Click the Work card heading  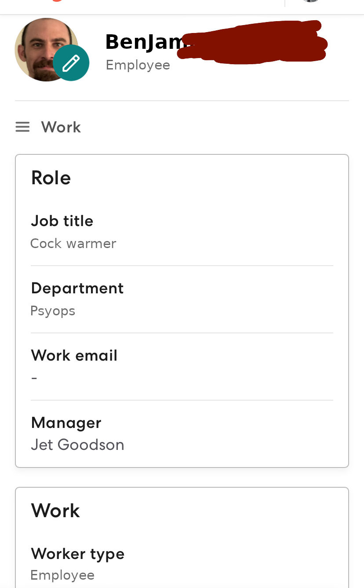coord(55,511)
